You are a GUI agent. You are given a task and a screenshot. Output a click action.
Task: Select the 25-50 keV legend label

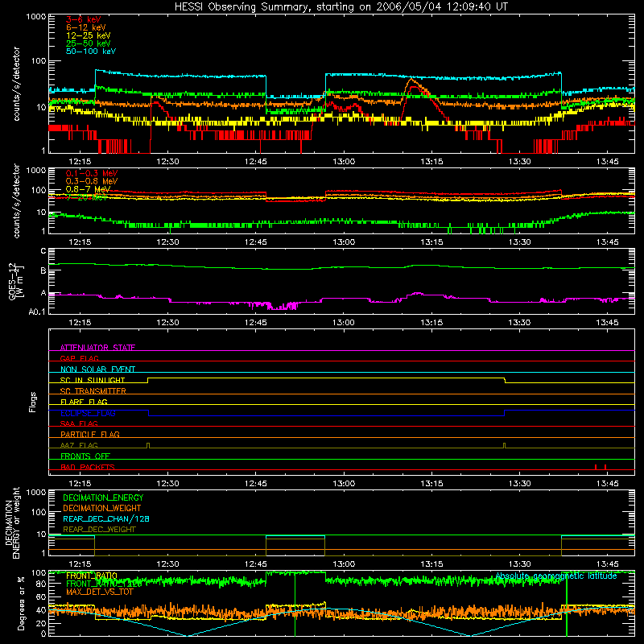pos(89,43)
